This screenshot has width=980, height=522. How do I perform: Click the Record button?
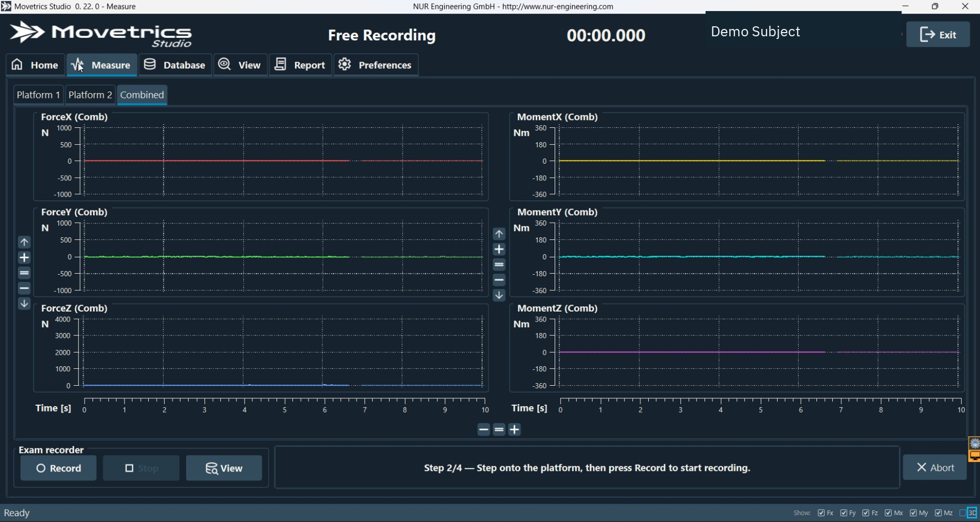point(58,468)
